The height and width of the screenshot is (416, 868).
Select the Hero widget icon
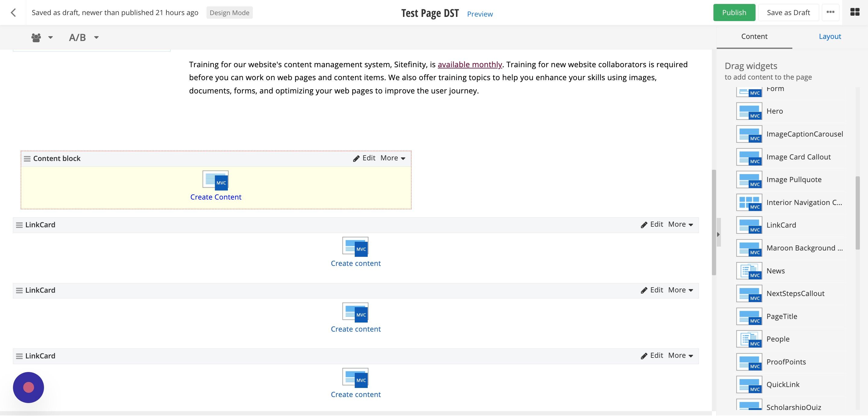(x=749, y=111)
